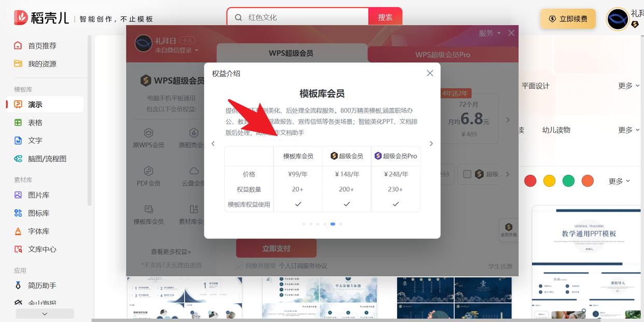This screenshot has width=644, height=322.
Task: Select 平面设计 category
Action: (535, 86)
